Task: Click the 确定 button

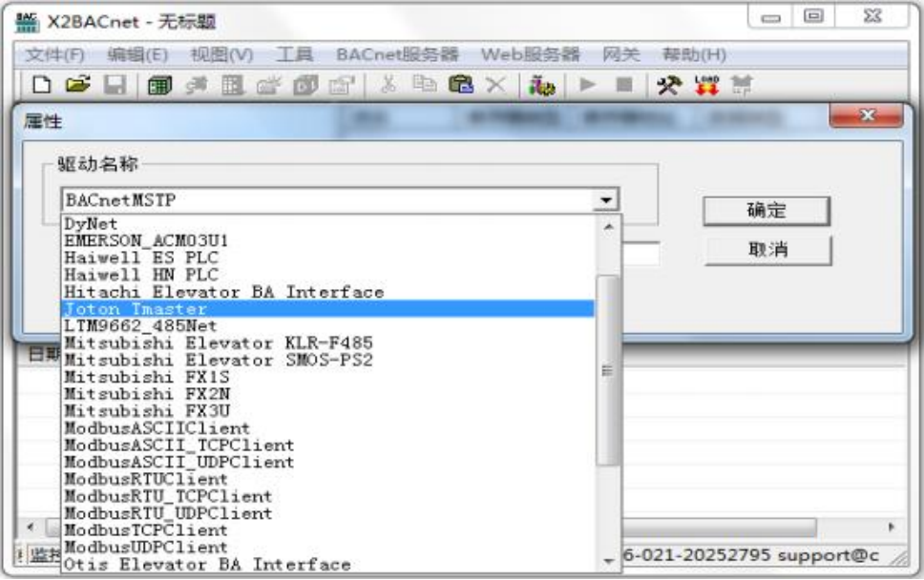Action: [766, 210]
